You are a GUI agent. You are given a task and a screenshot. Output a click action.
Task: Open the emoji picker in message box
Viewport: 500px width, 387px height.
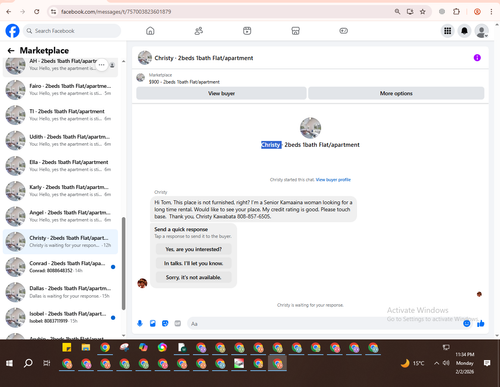click(467, 323)
